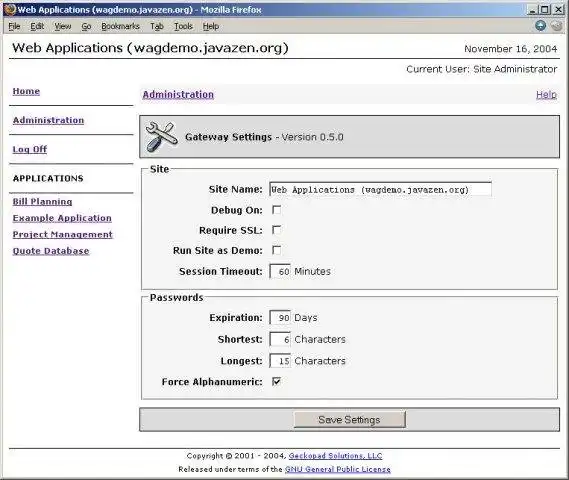Open the View menu

(x=63, y=26)
